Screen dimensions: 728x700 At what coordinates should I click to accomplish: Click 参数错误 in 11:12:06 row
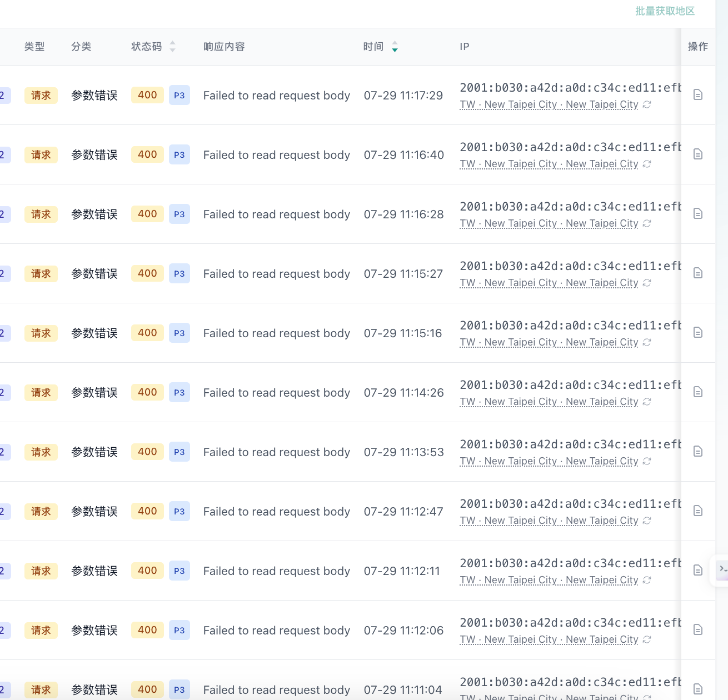(x=94, y=631)
